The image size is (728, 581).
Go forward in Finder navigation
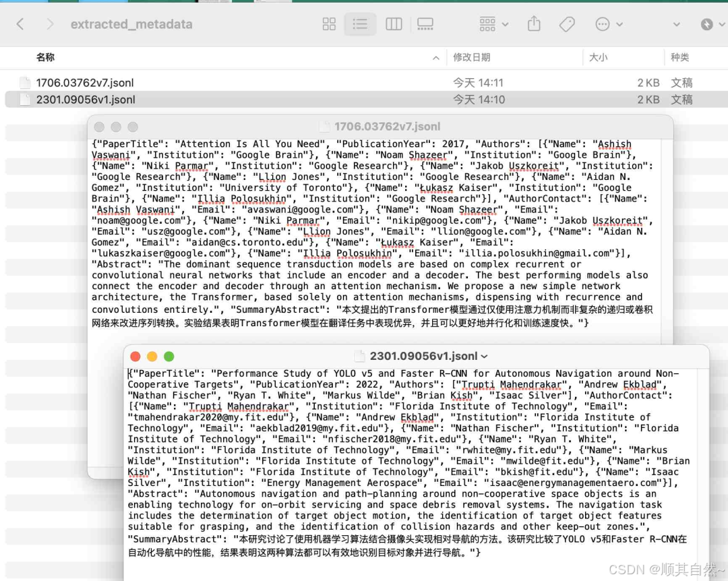(x=50, y=24)
